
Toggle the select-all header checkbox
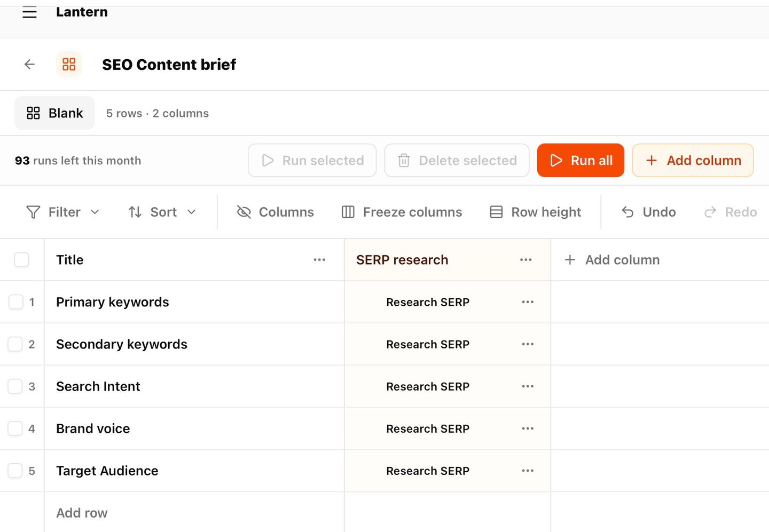pos(21,260)
